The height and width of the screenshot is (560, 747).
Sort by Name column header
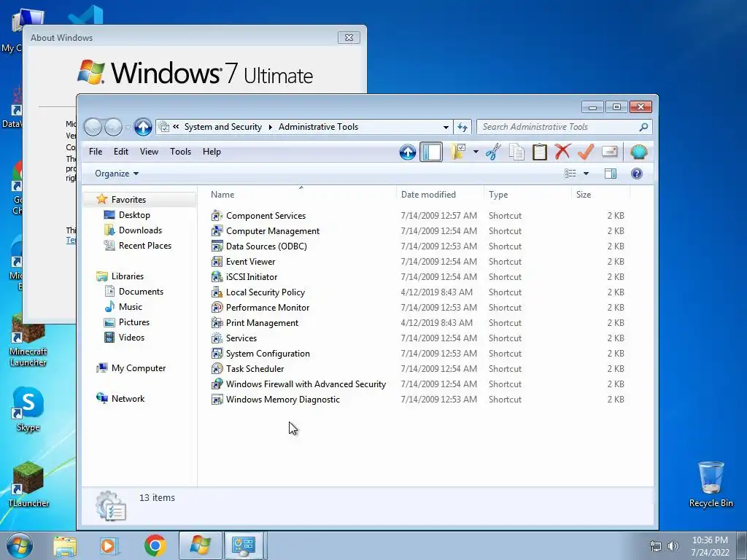(x=301, y=194)
